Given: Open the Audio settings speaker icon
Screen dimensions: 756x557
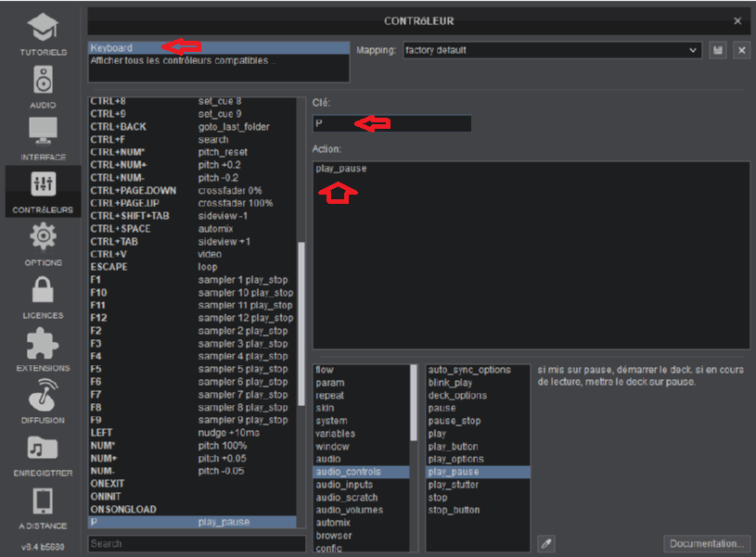Looking at the screenshot, I should [x=43, y=81].
